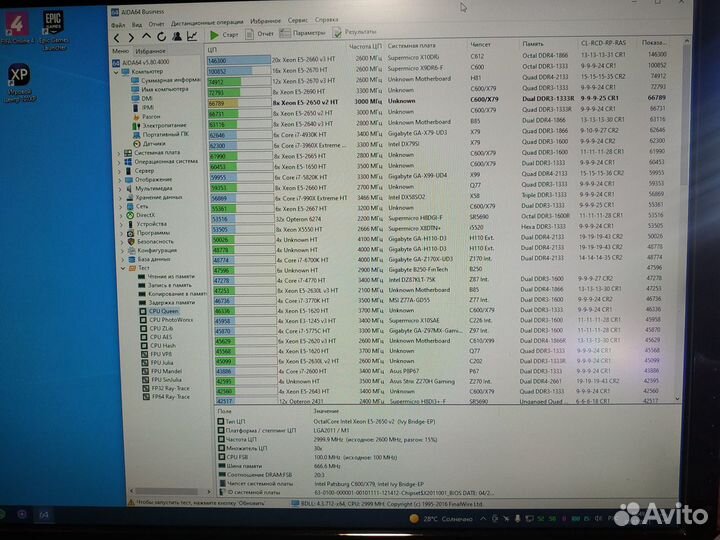
Task: Expand the Мультимедиа tree node
Action: click(121, 189)
